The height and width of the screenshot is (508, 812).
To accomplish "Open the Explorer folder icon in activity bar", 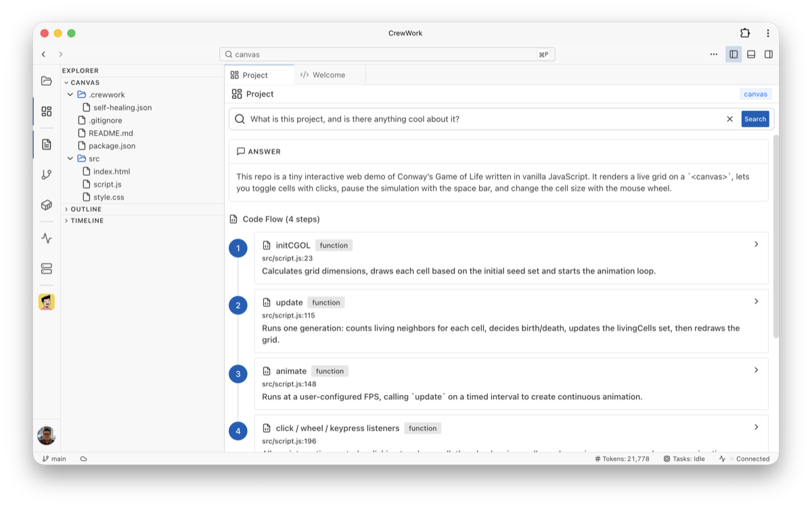I will (47, 81).
